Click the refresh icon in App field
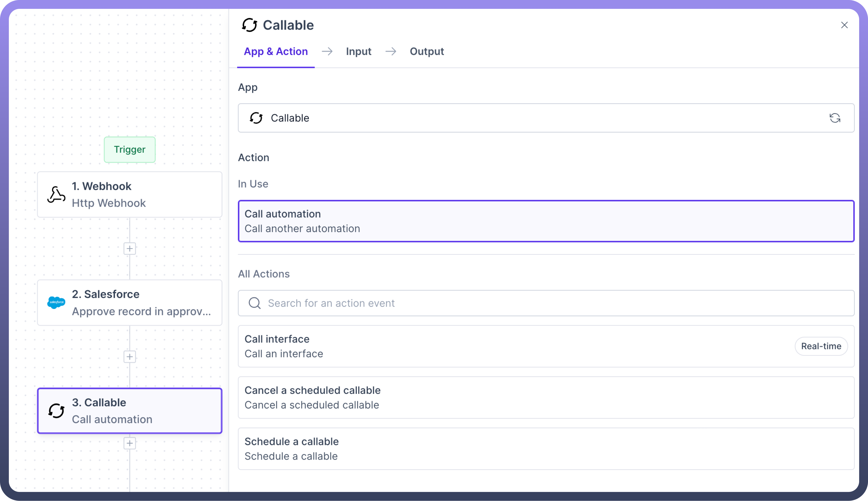This screenshot has width=868, height=501. tap(835, 118)
